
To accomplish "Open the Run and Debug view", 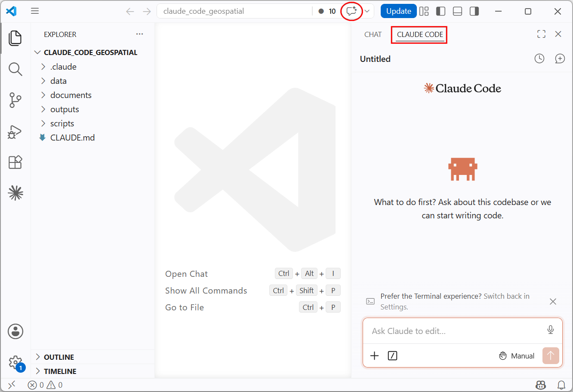I will pos(15,132).
